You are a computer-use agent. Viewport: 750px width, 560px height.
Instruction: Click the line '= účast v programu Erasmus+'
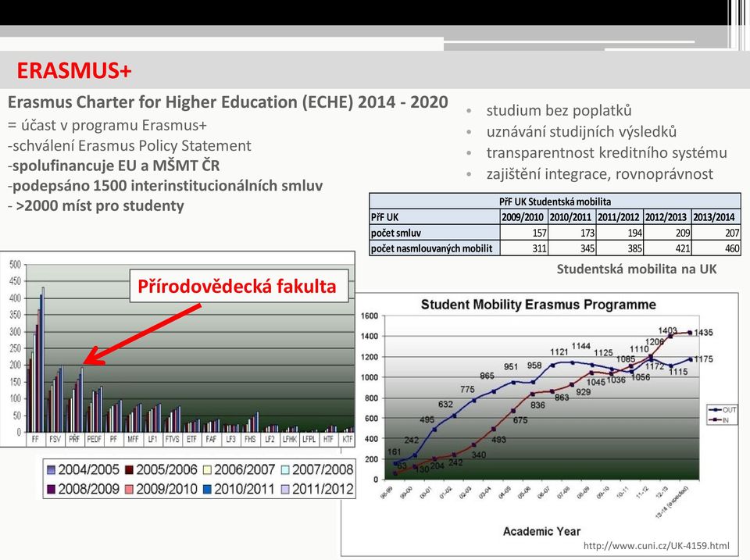107,125
